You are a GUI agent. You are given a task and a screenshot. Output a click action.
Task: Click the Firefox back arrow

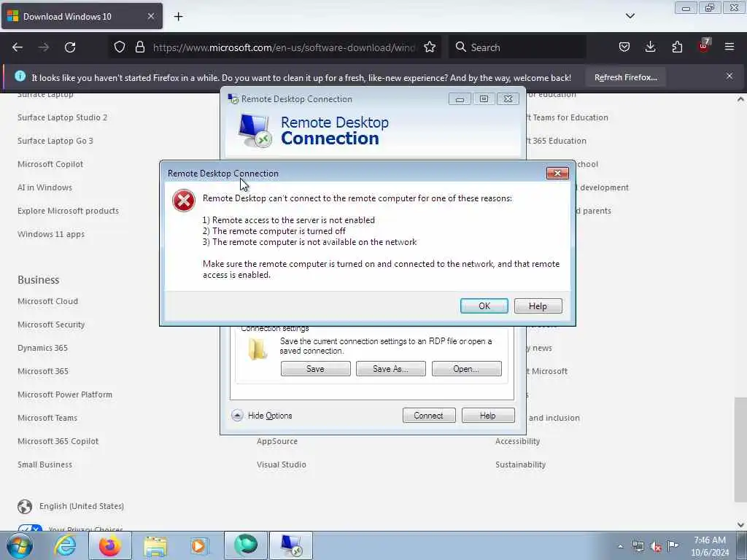pyautogui.click(x=18, y=47)
